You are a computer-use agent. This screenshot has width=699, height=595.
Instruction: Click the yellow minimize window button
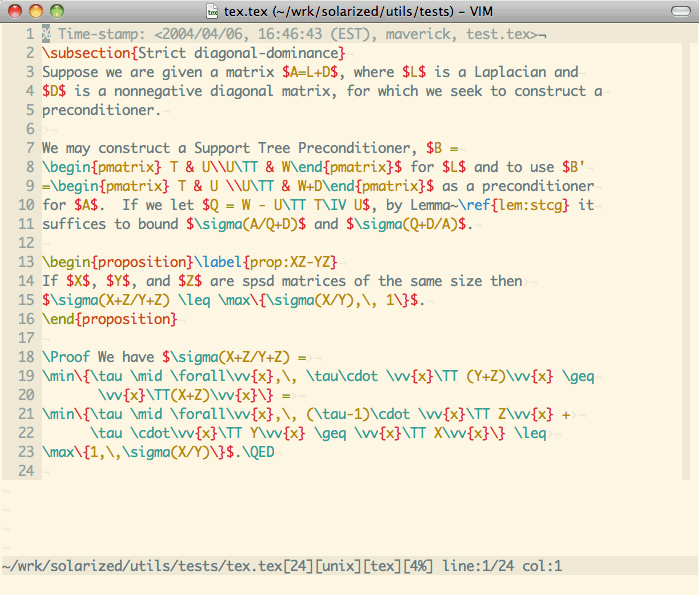pos(36,11)
